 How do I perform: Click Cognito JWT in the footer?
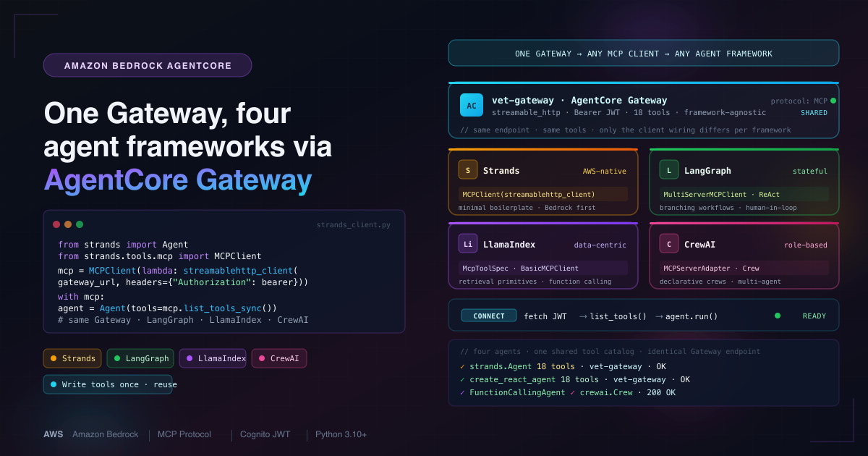tap(265, 434)
